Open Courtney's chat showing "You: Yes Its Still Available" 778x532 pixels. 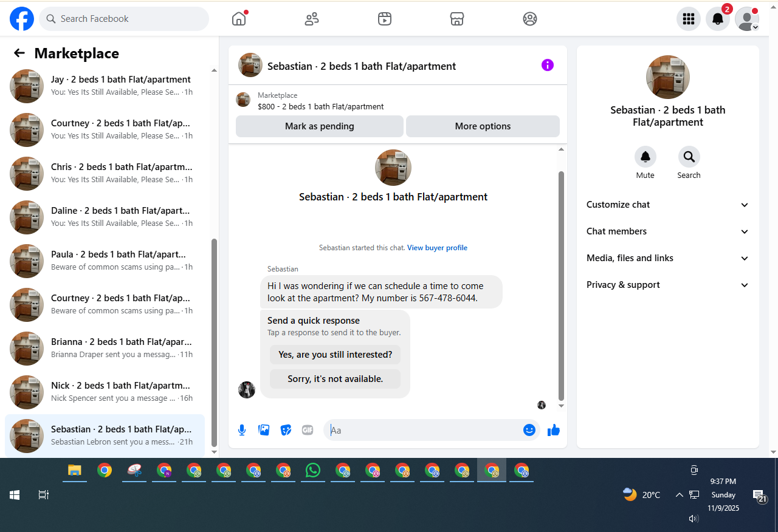(105, 130)
